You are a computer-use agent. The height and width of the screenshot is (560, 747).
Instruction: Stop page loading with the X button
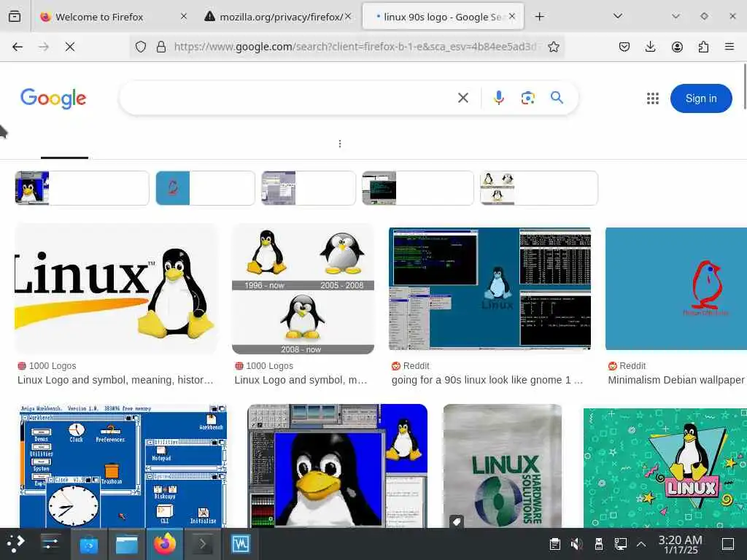pos(70,47)
